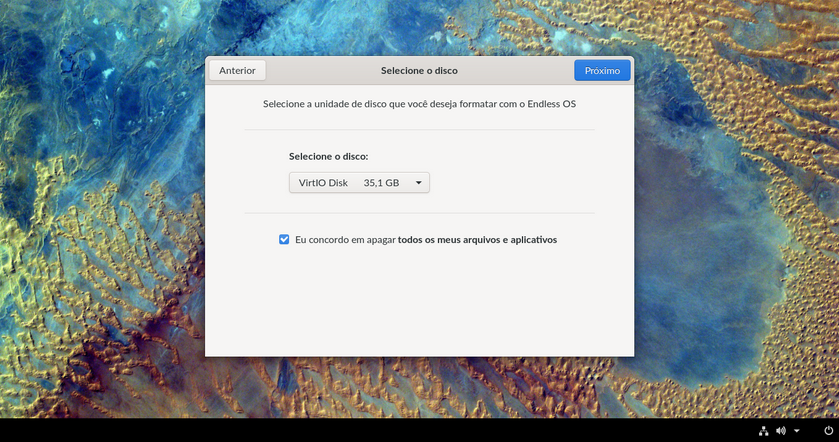This screenshot has width=839, height=442.
Task: Continue with the Próximo button
Action: tap(602, 71)
